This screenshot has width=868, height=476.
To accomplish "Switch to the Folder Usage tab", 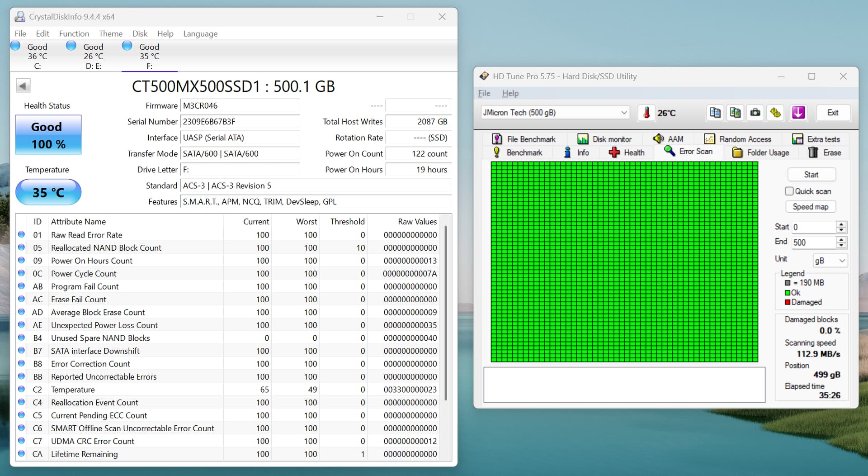I will [x=760, y=152].
